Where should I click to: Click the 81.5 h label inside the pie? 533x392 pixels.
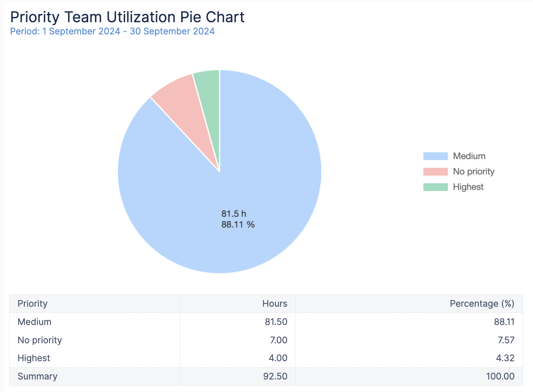(234, 214)
